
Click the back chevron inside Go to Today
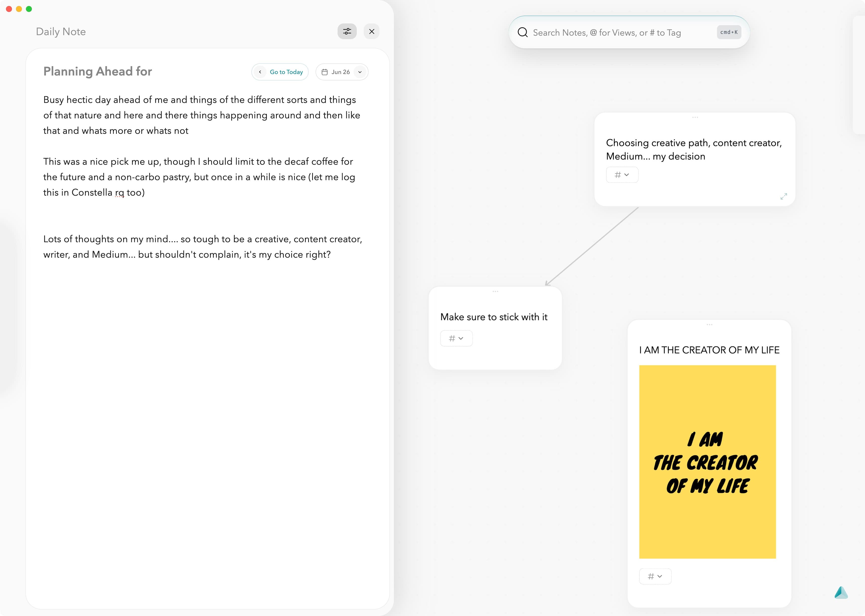(x=260, y=72)
